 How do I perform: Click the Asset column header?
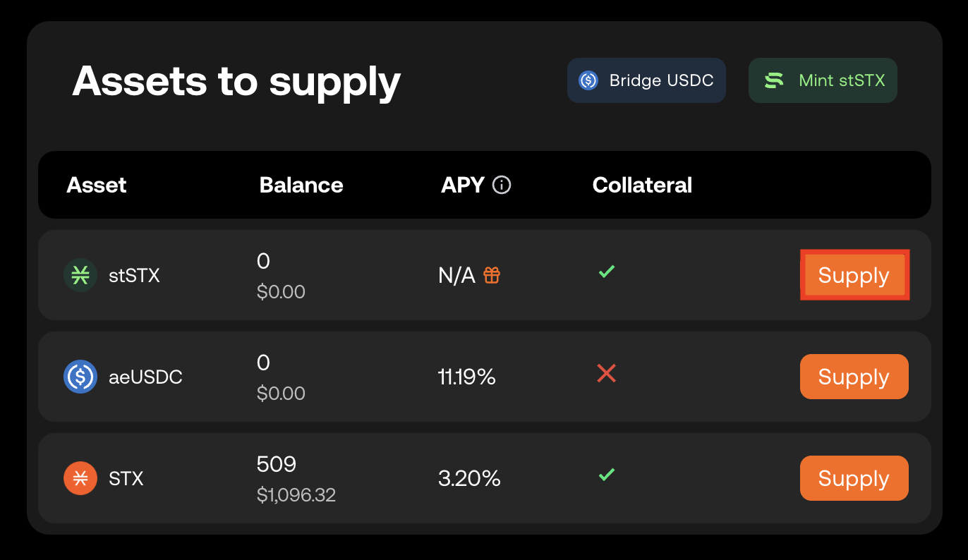(x=97, y=185)
